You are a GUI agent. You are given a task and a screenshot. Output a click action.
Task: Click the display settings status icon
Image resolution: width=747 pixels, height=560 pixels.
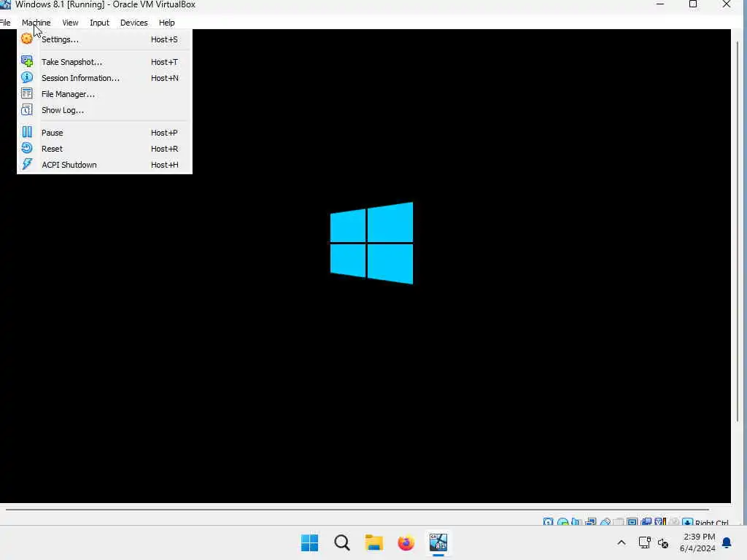[632, 522]
